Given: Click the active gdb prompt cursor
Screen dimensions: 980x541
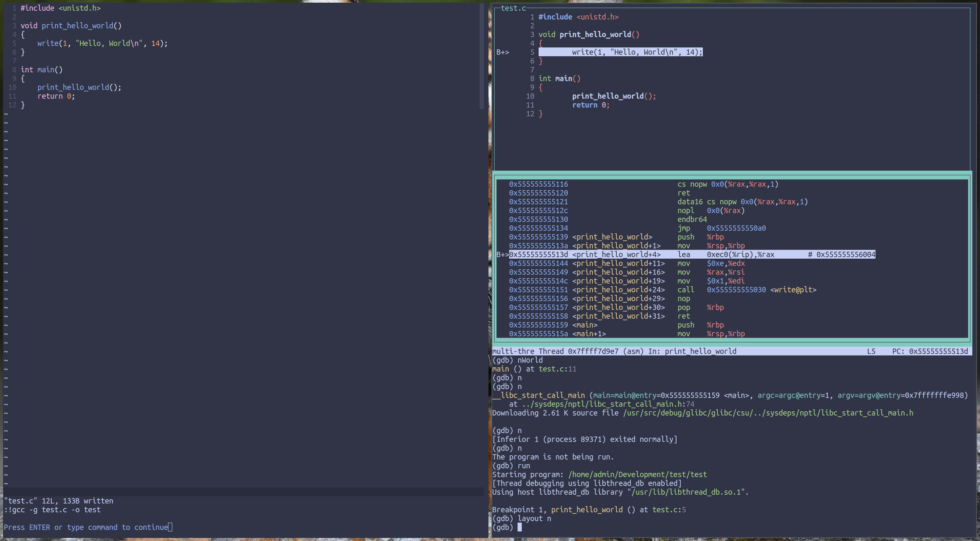Looking at the screenshot, I should point(519,527).
